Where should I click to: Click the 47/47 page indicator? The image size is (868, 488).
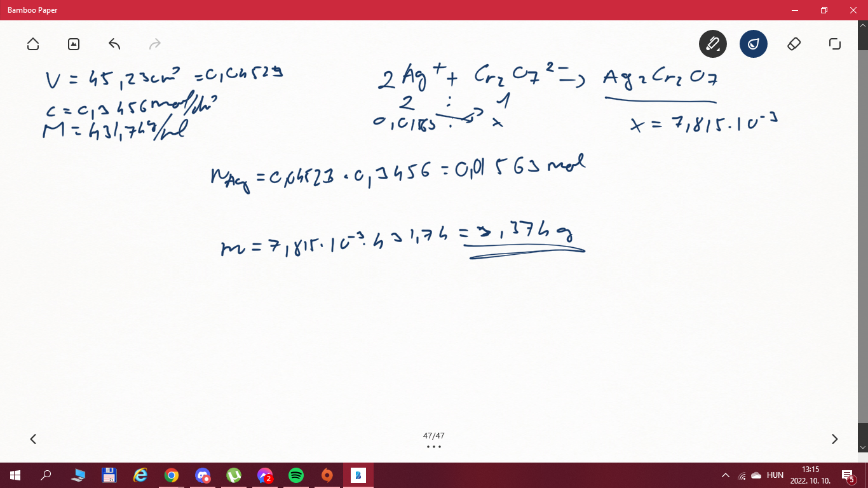tap(433, 436)
